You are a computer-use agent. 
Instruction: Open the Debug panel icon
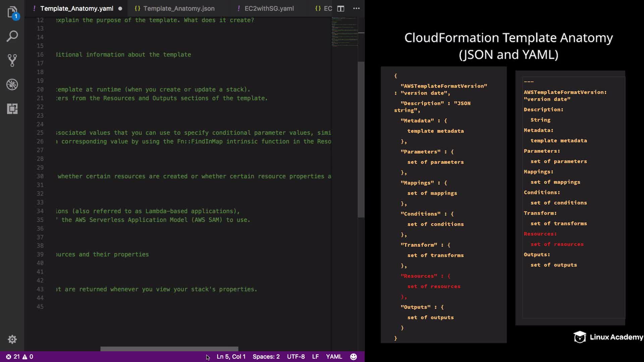[12, 84]
